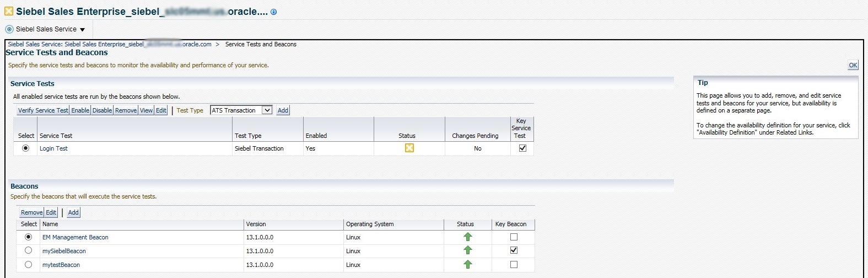This screenshot has width=868, height=278.
Task: Toggle Key Beacon for mytestBeacon
Action: point(514,264)
